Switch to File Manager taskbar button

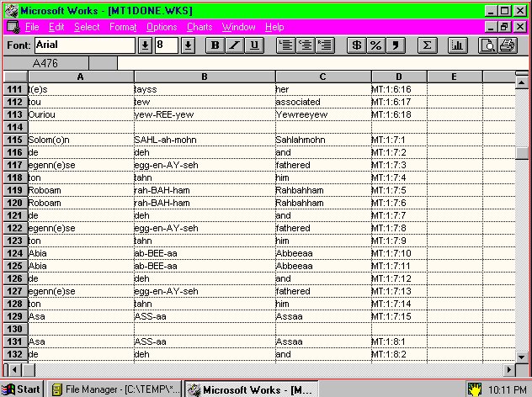[114, 389]
